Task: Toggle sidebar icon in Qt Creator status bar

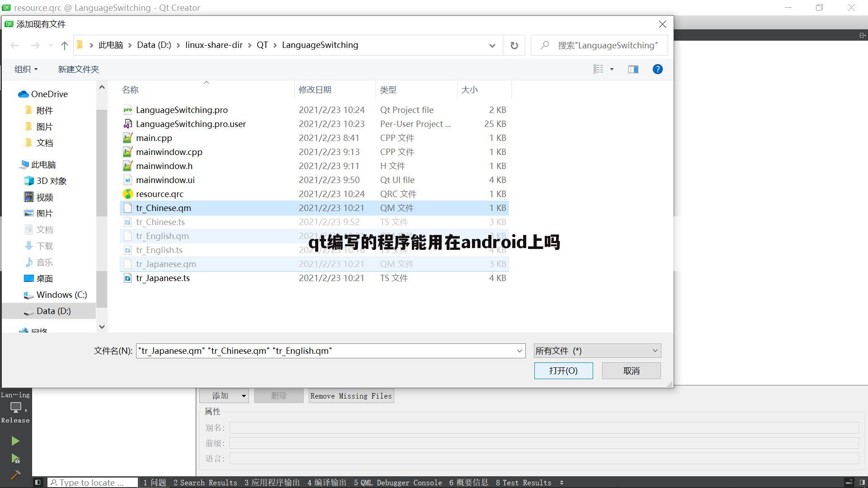Action: tap(38, 483)
